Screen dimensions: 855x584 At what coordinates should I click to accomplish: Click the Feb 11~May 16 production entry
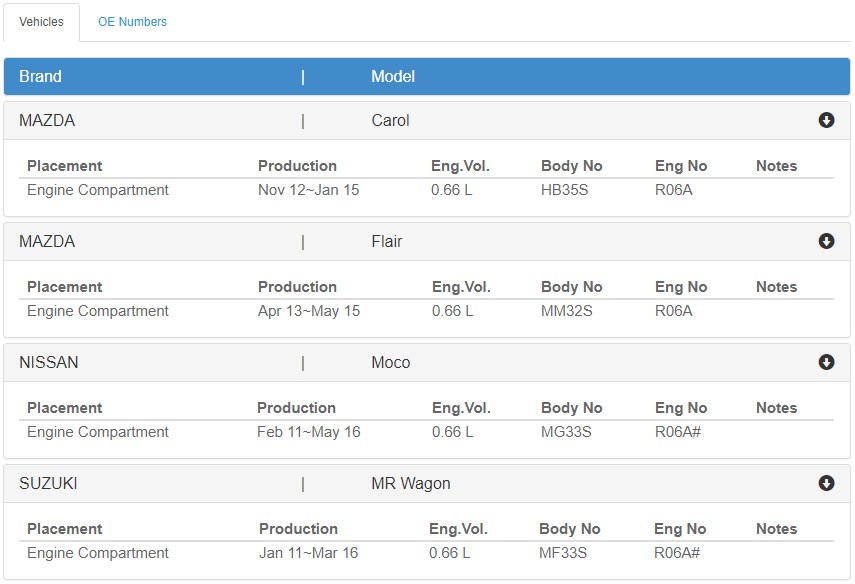point(309,432)
